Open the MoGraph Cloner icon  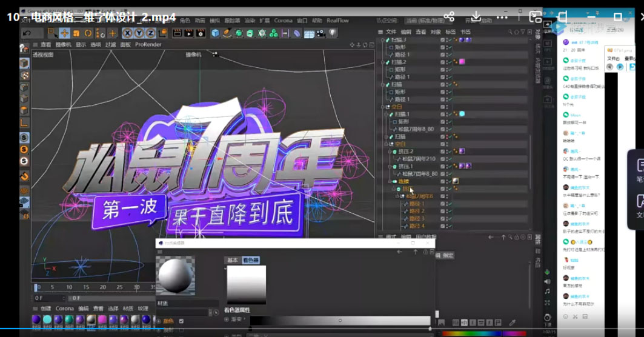274,33
